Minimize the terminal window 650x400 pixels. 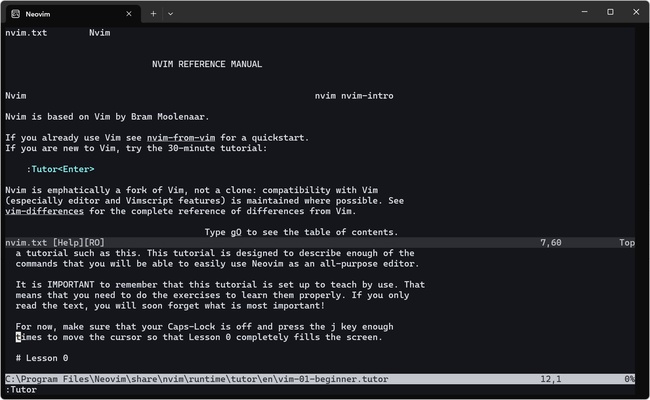[585, 12]
